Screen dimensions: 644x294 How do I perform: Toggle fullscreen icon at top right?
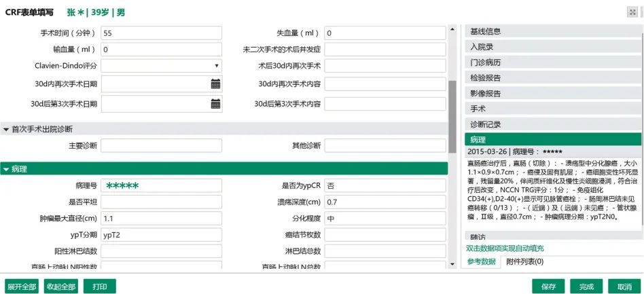632,12
